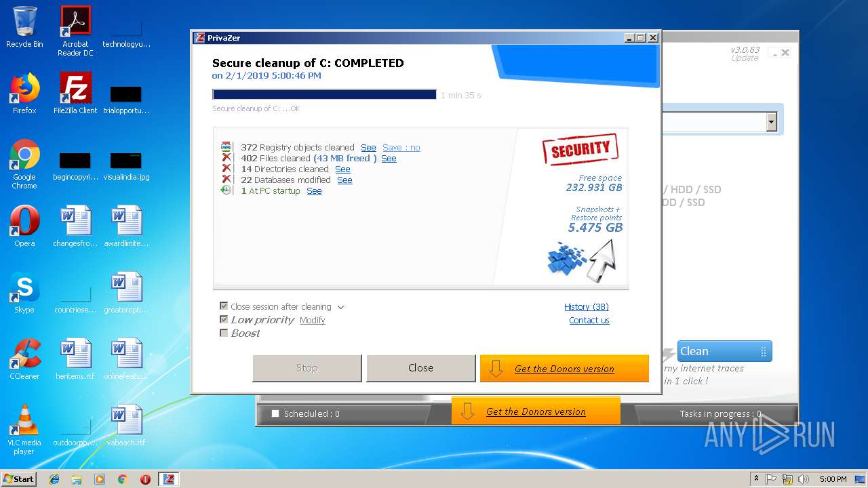
Task: Uncheck Close session after cleaning
Action: (224, 306)
